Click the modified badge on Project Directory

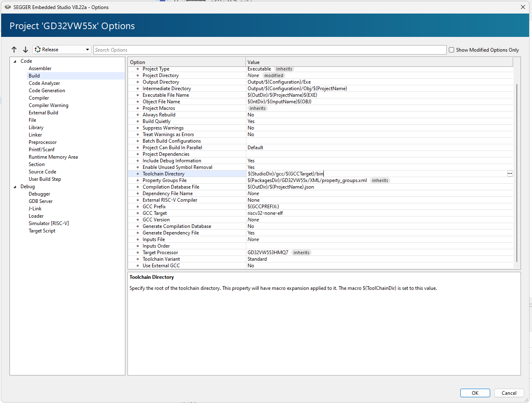(273, 75)
